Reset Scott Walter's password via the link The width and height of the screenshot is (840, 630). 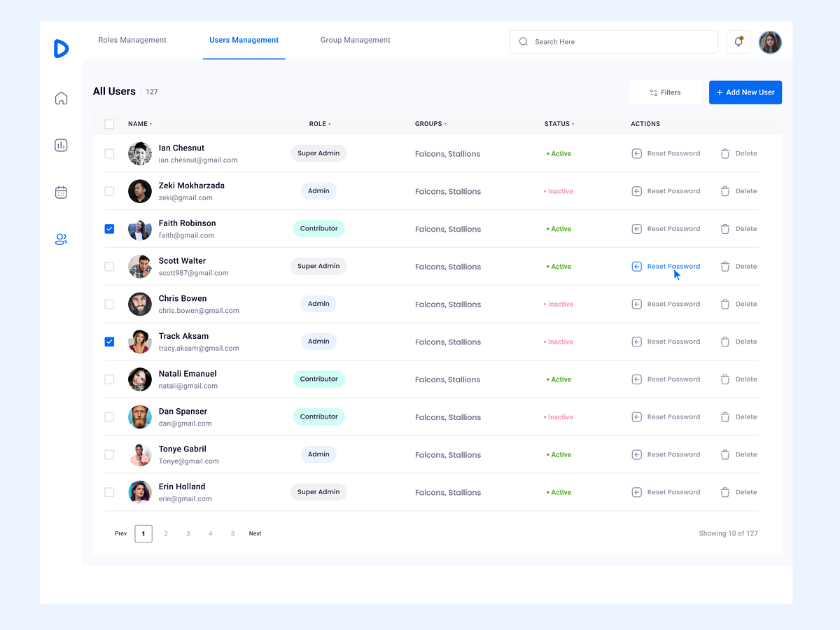point(673,266)
